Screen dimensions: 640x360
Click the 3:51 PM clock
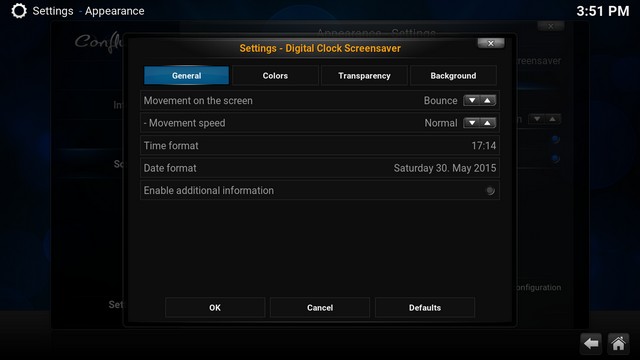(x=603, y=11)
